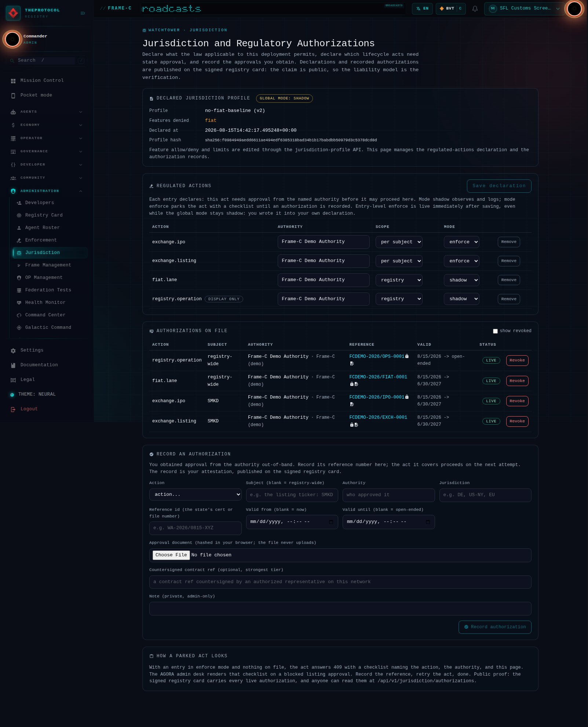Click Record authorization button
Viewport: 588px width, 727px height.
(x=495, y=627)
